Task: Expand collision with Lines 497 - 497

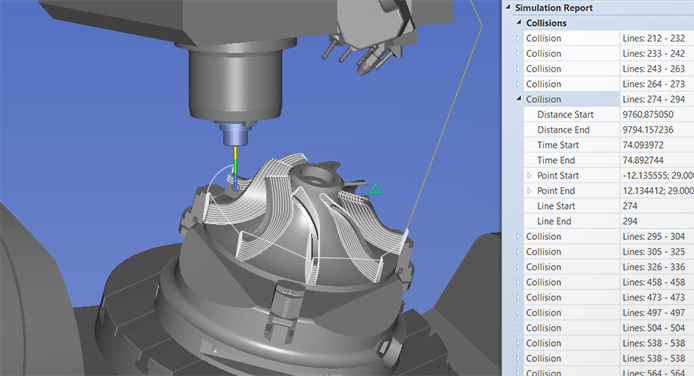Action: click(518, 313)
